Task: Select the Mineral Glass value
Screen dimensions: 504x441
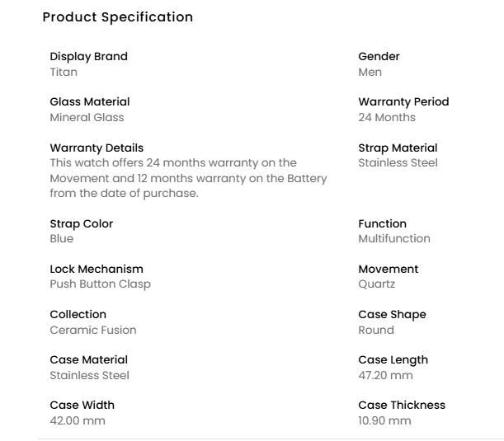Action: (87, 117)
